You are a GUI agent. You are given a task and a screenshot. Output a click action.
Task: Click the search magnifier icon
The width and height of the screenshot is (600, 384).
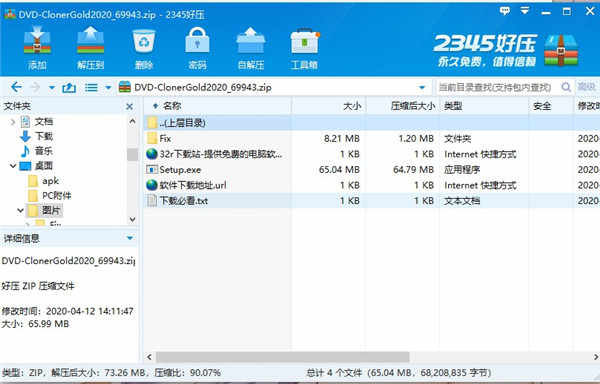[566, 87]
